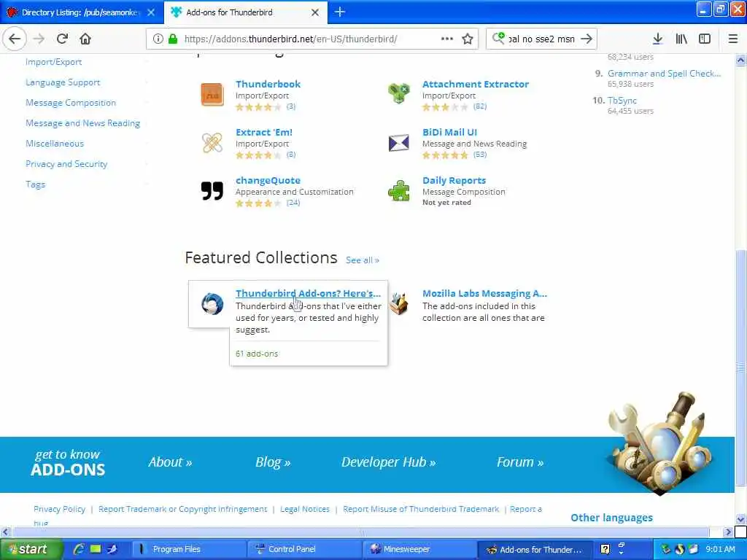Open the Privacy Policy link

tap(60, 509)
